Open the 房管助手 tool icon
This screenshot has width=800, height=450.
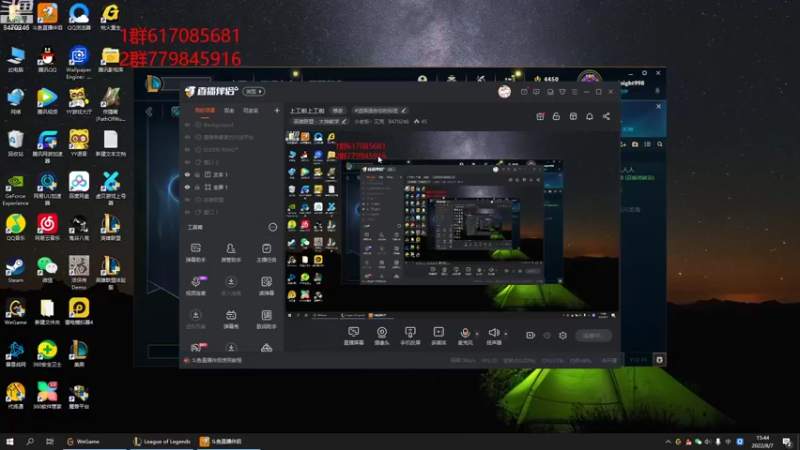[231, 253]
